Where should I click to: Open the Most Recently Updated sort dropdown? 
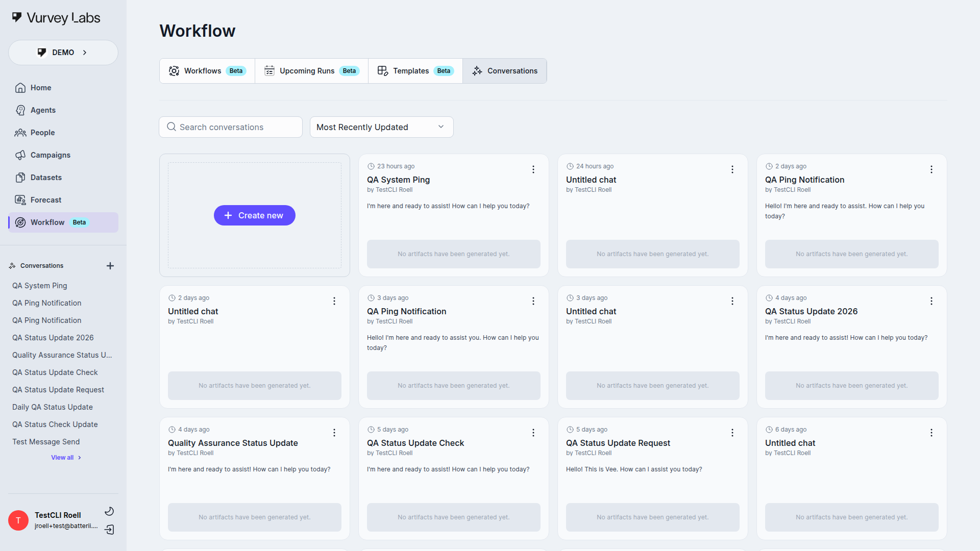click(x=381, y=127)
